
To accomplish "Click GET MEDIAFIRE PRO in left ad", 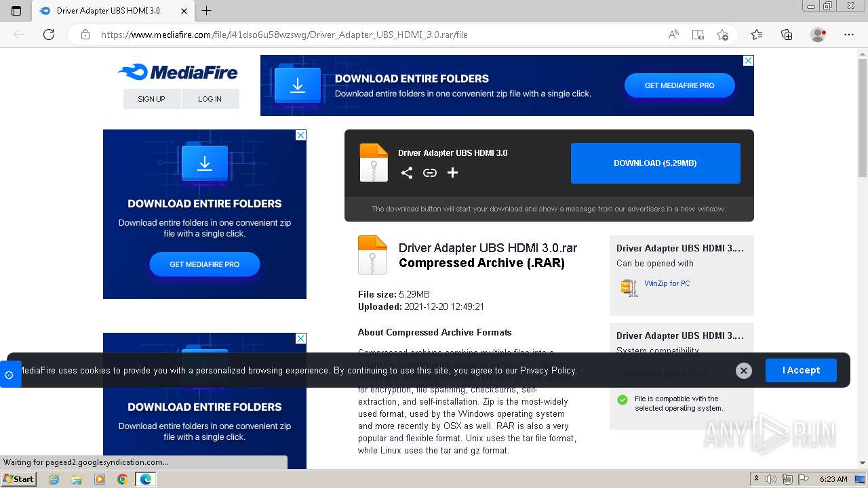I will [205, 264].
